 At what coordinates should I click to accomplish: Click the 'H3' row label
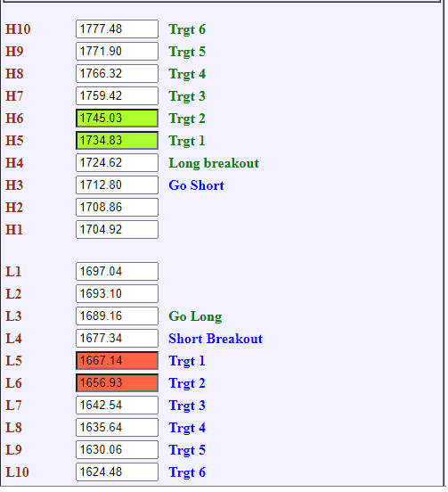pos(14,185)
